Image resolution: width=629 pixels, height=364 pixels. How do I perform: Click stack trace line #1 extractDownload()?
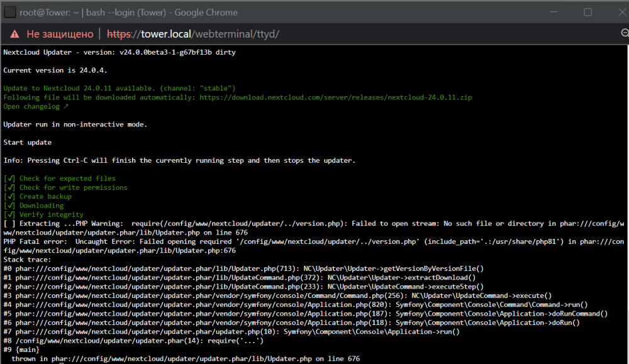(240, 278)
